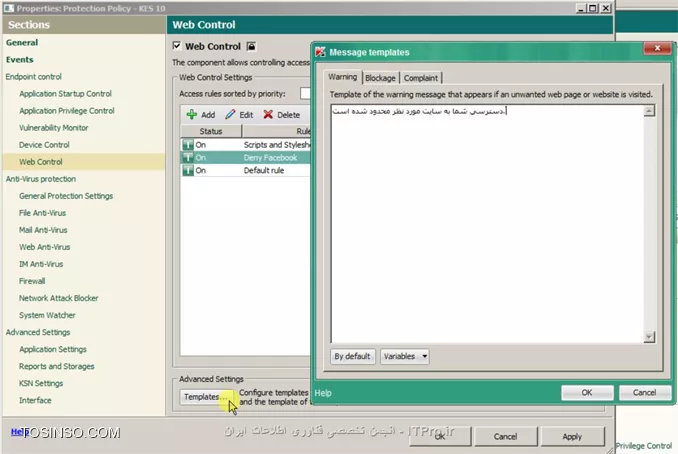This screenshot has height=454, width=678.
Task: Click Help link in Message templates dialog
Action: [x=323, y=393]
